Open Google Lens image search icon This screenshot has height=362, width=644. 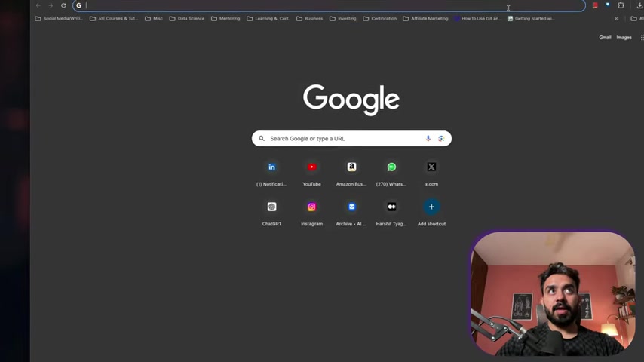pos(441,139)
